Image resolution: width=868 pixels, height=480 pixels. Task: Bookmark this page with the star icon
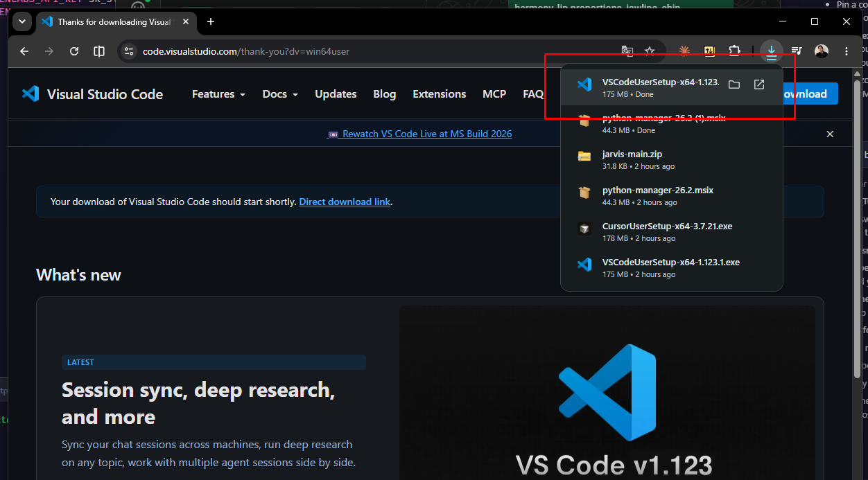pyautogui.click(x=650, y=51)
